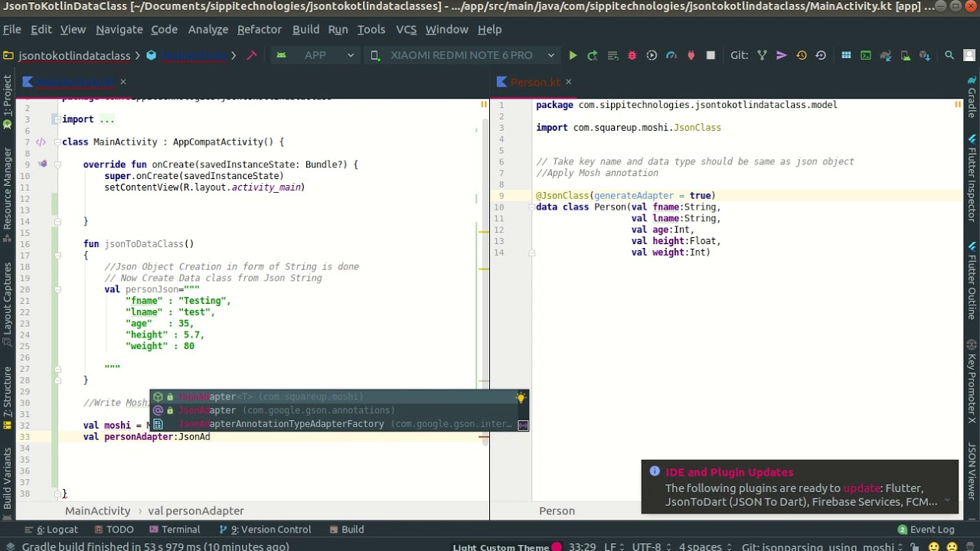Sync project with Gradle files icon

[x=886, y=55]
